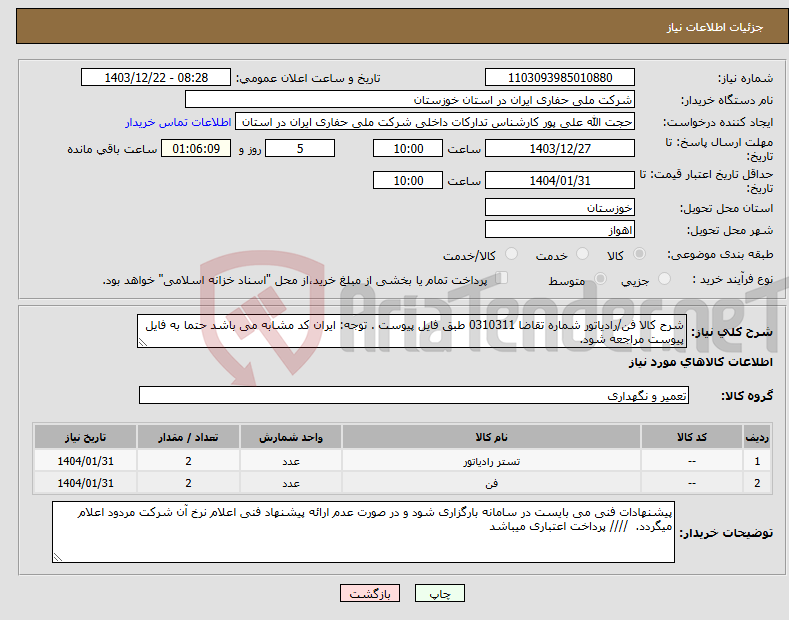Select the کالا radio button
The height and width of the screenshot is (620, 789).
[x=639, y=254]
